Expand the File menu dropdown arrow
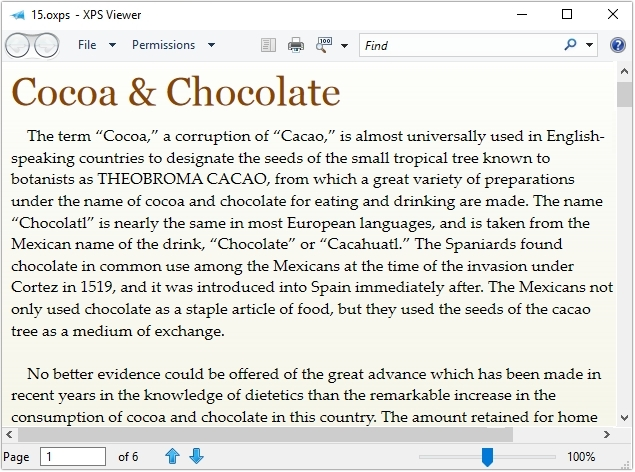Viewport: 635px width, 472px height. pyautogui.click(x=112, y=45)
